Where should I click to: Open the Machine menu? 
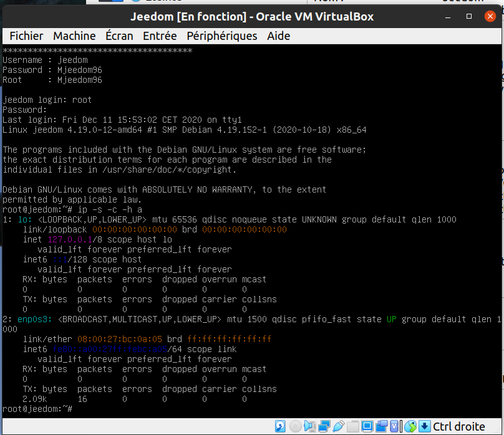pyautogui.click(x=74, y=36)
